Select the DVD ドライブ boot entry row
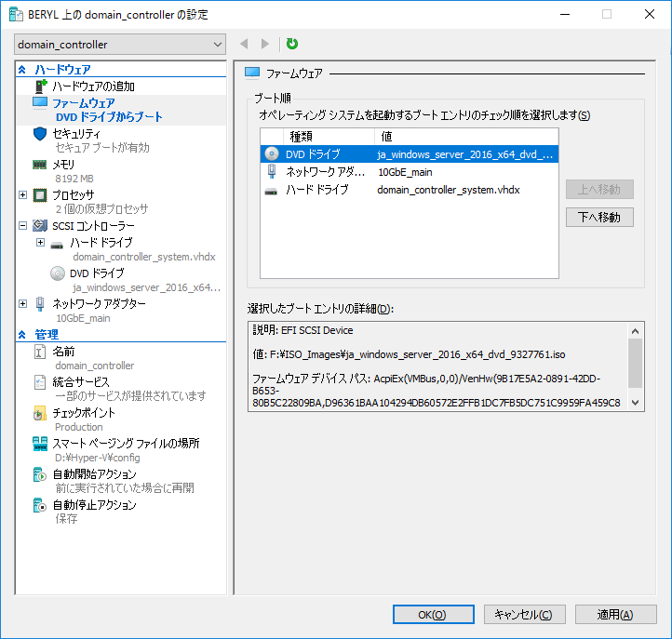Viewport: 672px width, 639px height. pyautogui.click(x=410, y=154)
